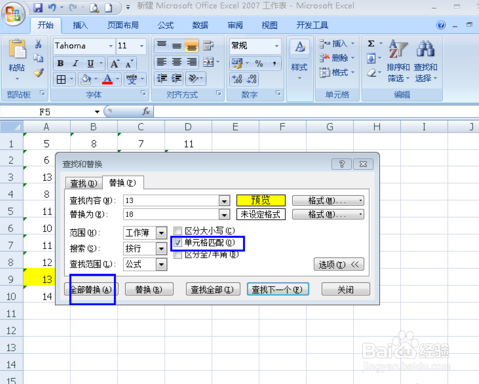
Task: Decrease the font size
Action: (x=129, y=63)
